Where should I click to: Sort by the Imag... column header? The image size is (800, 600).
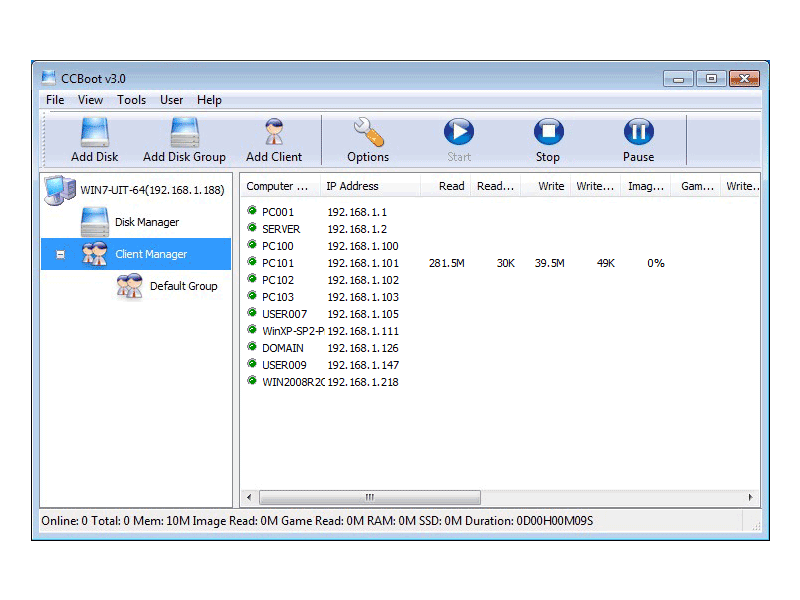pyautogui.click(x=645, y=186)
